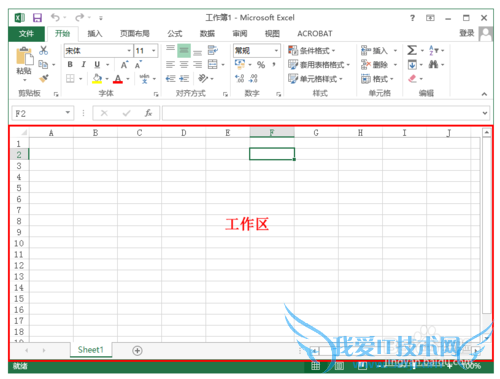
Task: Open Excel Help question mark
Action: click(412, 18)
